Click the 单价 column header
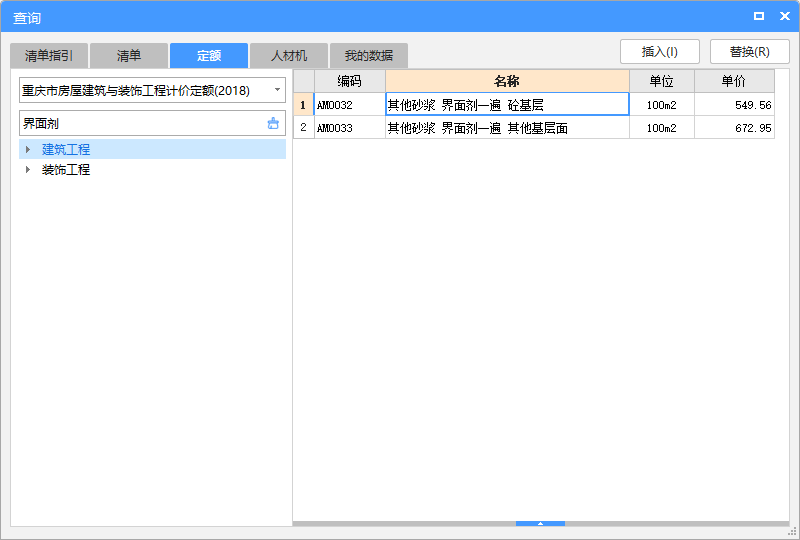This screenshot has width=800, height=540. point(734,81)
